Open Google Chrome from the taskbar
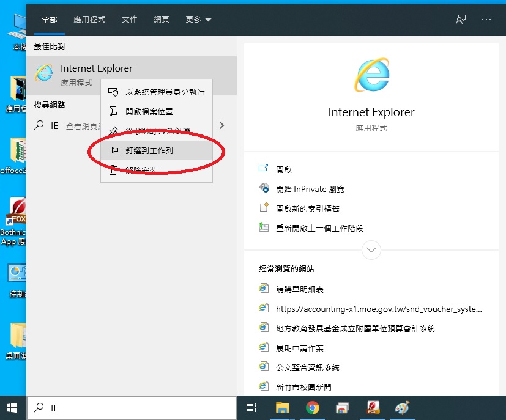 312,408
